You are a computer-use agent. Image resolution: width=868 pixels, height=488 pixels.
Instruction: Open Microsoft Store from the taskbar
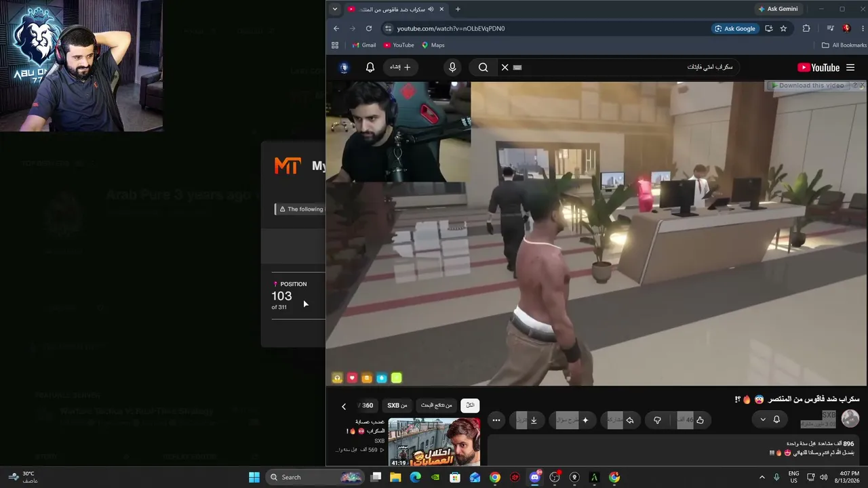[x=455, y=477]
